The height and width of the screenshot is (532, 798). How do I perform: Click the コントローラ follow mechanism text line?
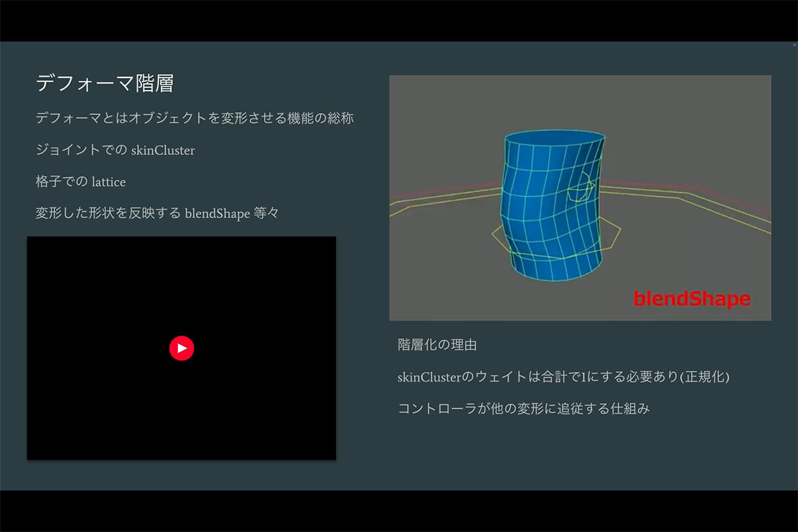point(523,409)
